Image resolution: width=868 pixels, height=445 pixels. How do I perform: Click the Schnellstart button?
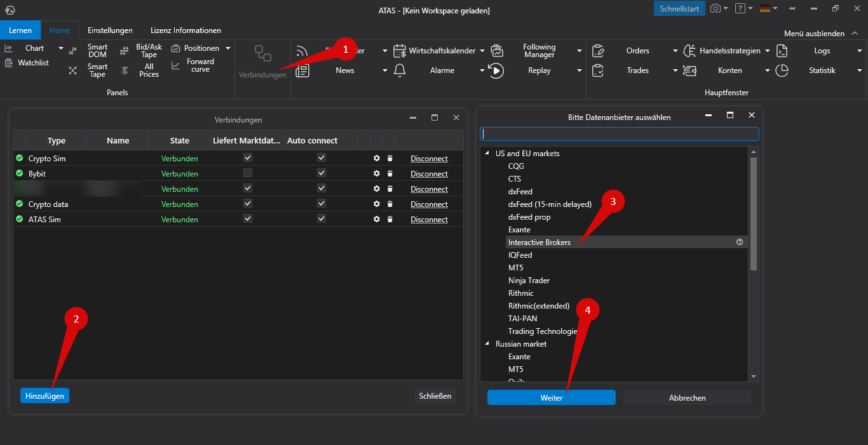(x=679, y=8)
